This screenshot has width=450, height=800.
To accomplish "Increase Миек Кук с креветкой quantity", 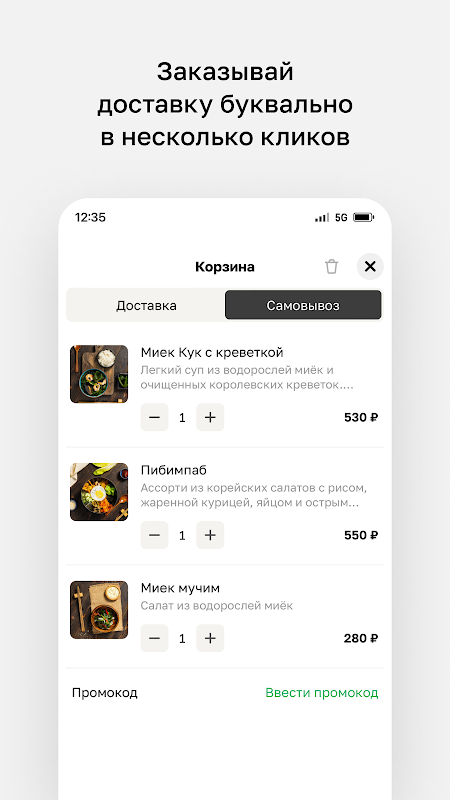I will click(210, 417).
